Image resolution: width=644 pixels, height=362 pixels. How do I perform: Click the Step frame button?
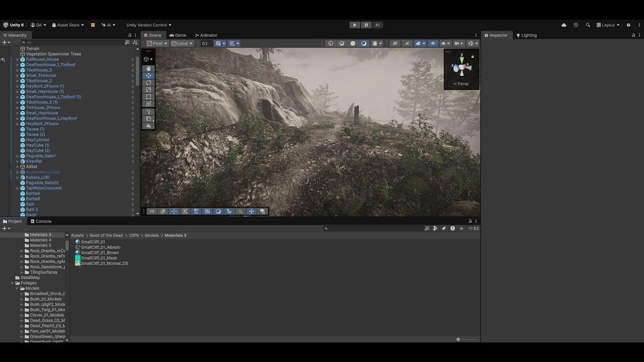tap(378, 25)
